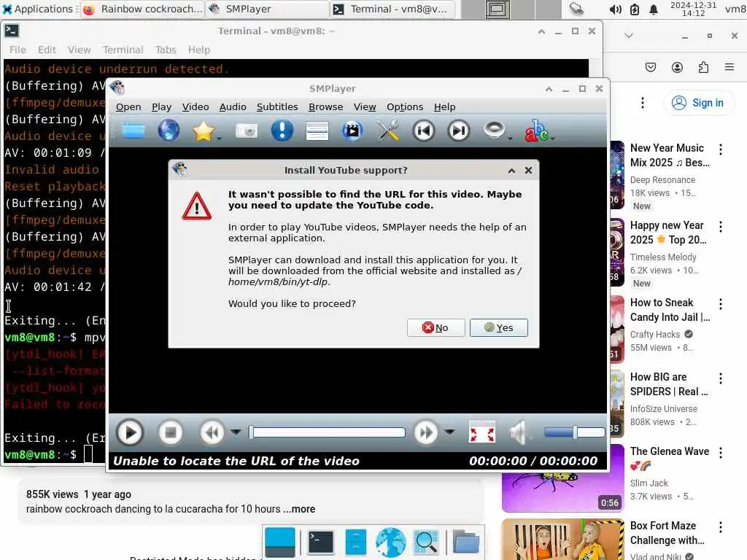Open the SMPlayer Subtitles menu
747x560 pixels.
click(x=277, y=106)
